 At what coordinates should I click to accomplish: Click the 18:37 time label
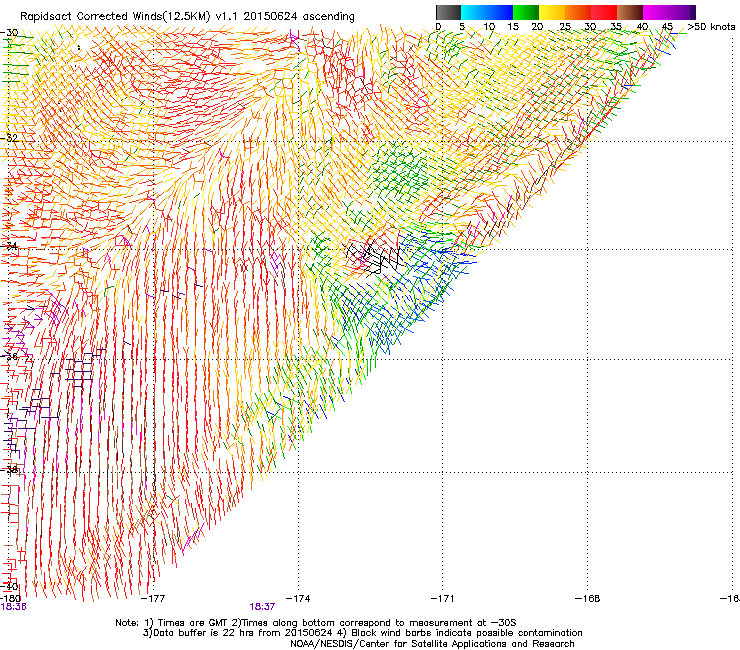tap(262, 607)
